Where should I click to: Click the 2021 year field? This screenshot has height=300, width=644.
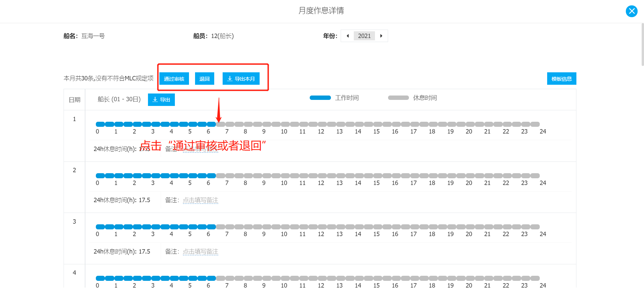tap(364, 36)
